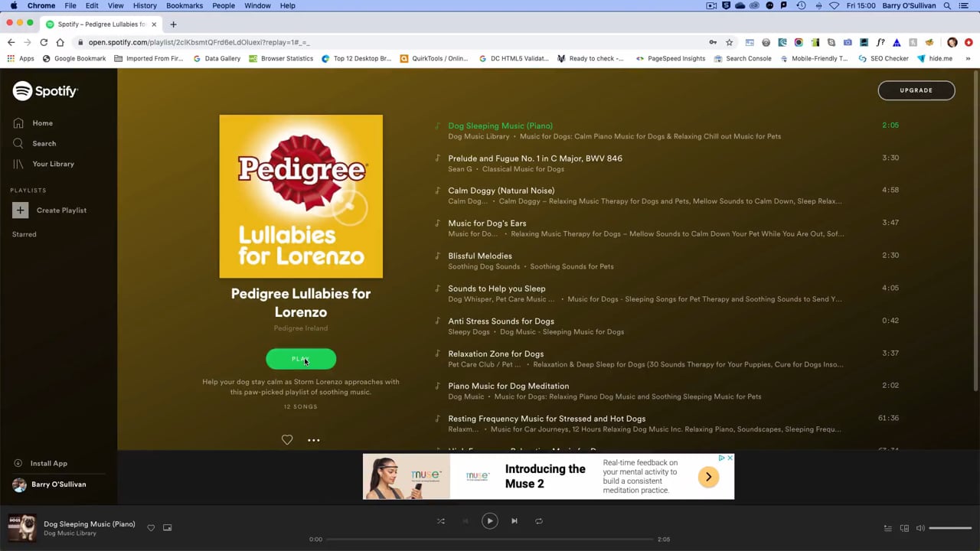The image size is (980, 551).
Task: Click the address bar URL
Action: (x=199, y=43)
